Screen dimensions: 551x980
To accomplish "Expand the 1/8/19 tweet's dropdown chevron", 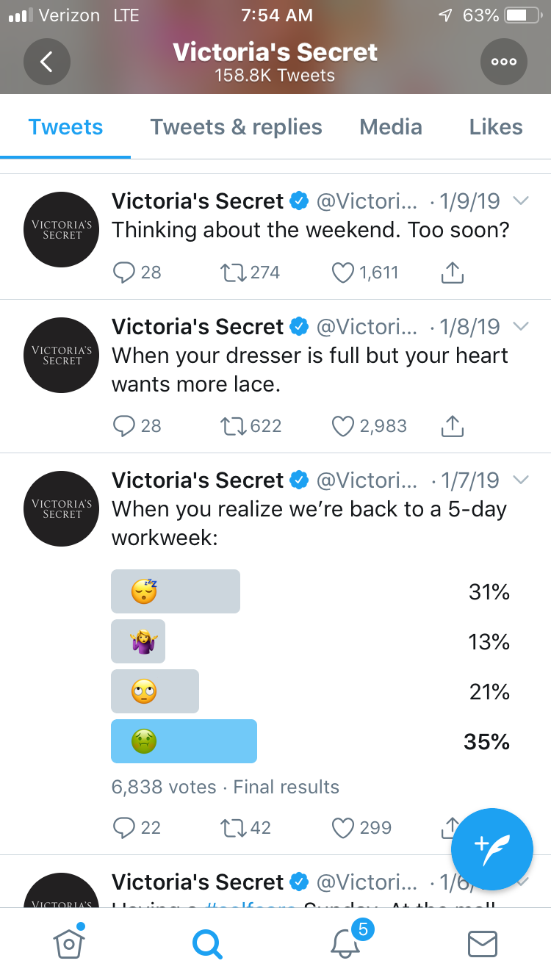I will coord(520,326).
